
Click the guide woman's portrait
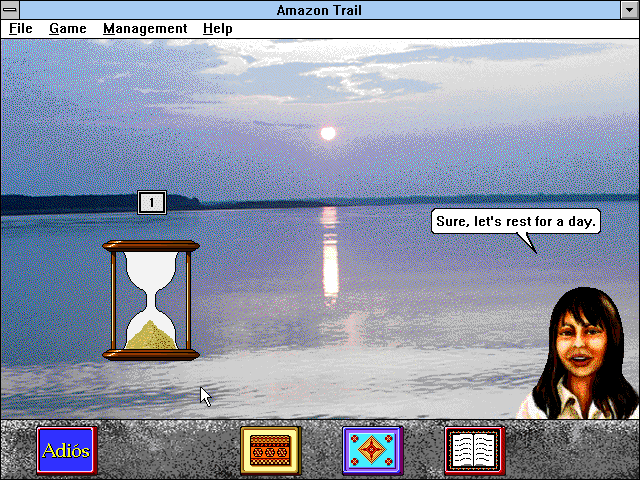point(578,353)
